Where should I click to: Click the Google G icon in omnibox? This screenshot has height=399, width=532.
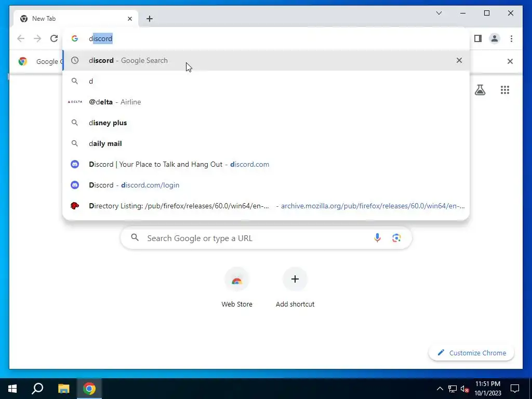pos(75,38)
